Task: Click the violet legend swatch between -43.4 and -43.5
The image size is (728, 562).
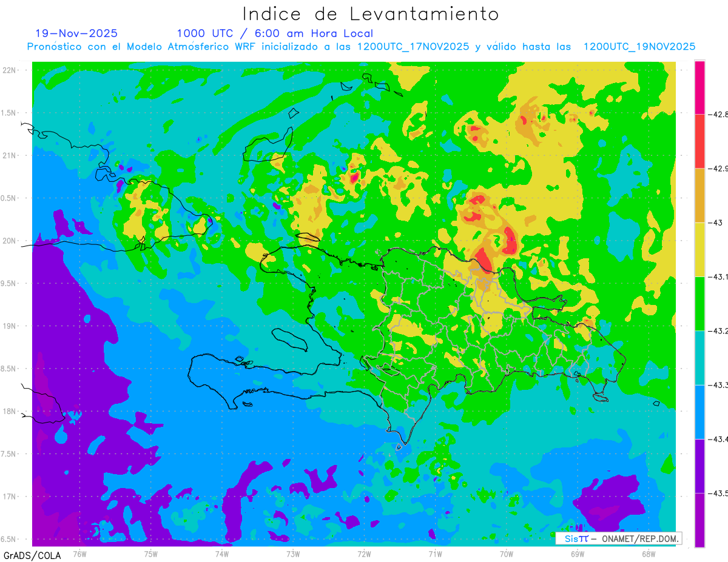Action: (699, 466)
